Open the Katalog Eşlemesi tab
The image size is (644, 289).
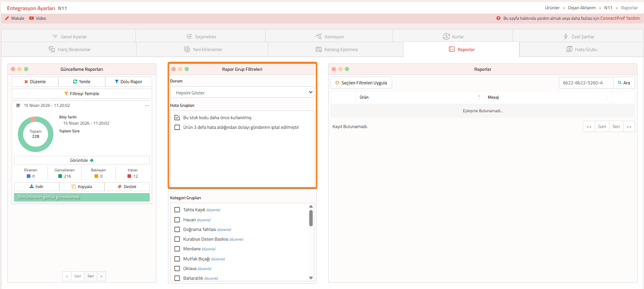tap(336, 50)
